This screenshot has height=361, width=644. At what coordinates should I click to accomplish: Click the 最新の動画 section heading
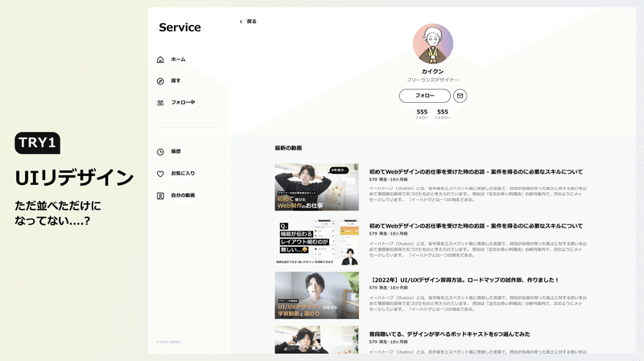(x=288, y=148)
